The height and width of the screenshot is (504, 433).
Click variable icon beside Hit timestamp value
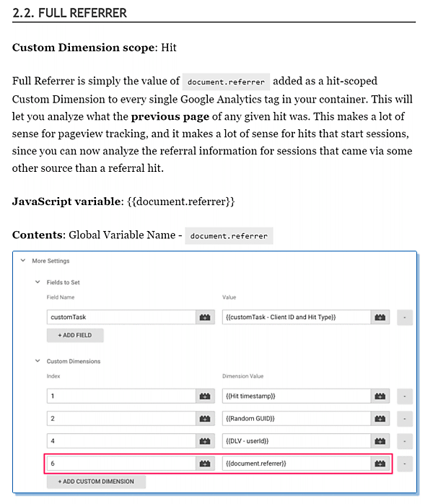(380, 396)
